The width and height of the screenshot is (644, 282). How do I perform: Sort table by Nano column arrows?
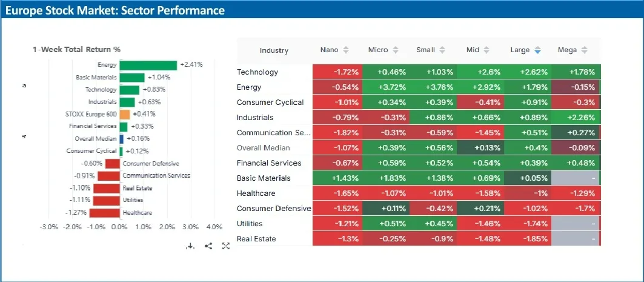coord(346,50)
